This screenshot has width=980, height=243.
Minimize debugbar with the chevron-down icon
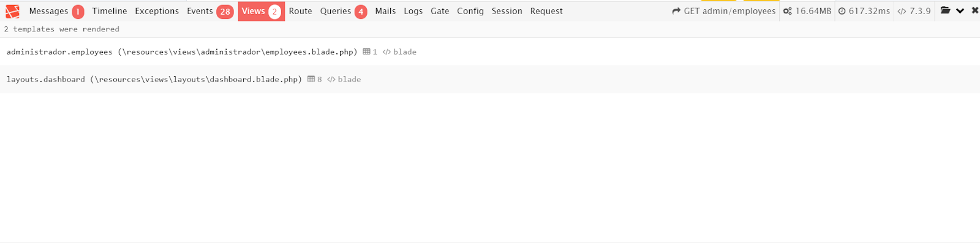(x=960, y=11)
